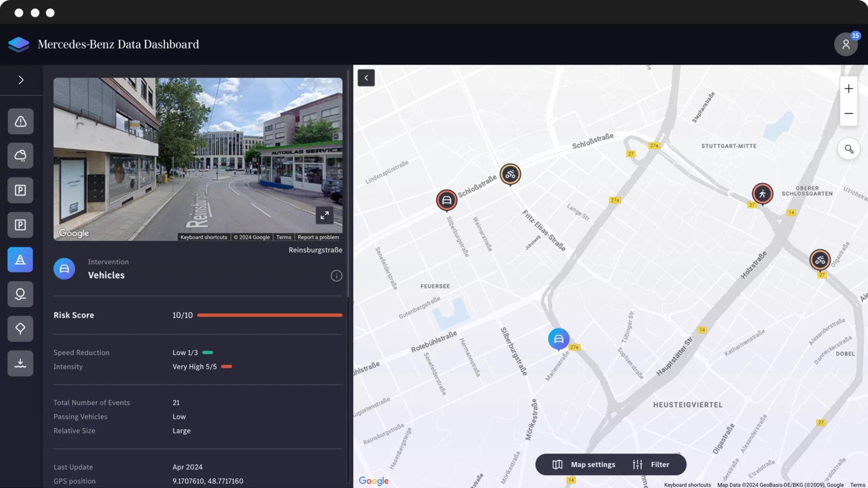The image size is (868, 488).
Task: Click the water level icon at the sidebar bottom
Action: coord(20,363)
